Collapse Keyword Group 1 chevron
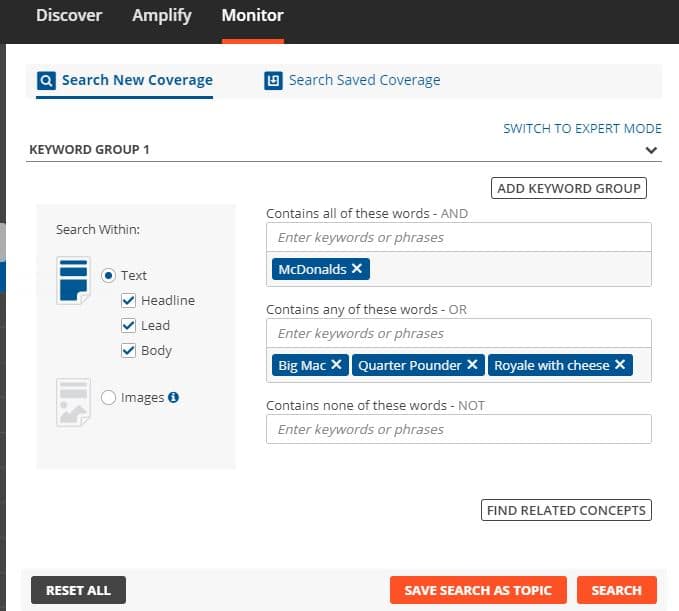 [x=651, y=150]
